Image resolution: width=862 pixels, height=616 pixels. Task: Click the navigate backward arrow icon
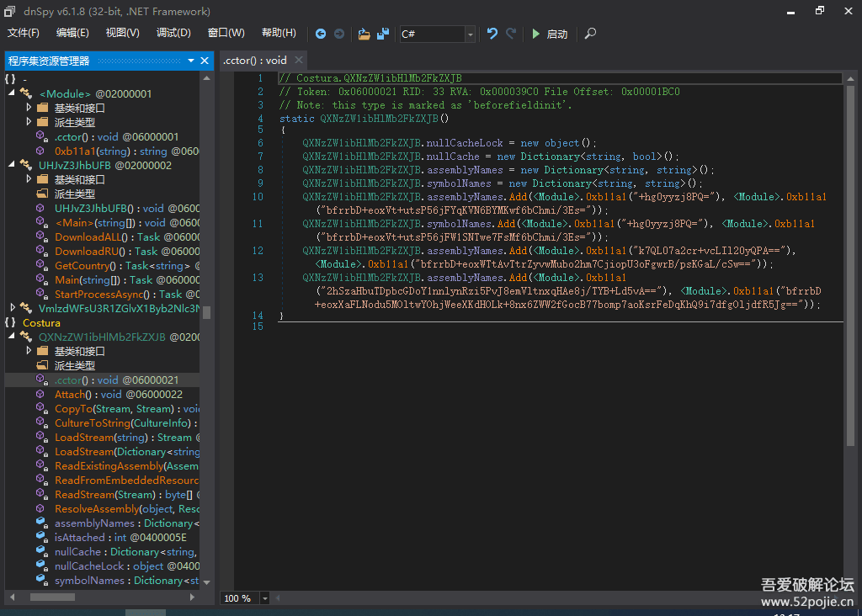321,34
